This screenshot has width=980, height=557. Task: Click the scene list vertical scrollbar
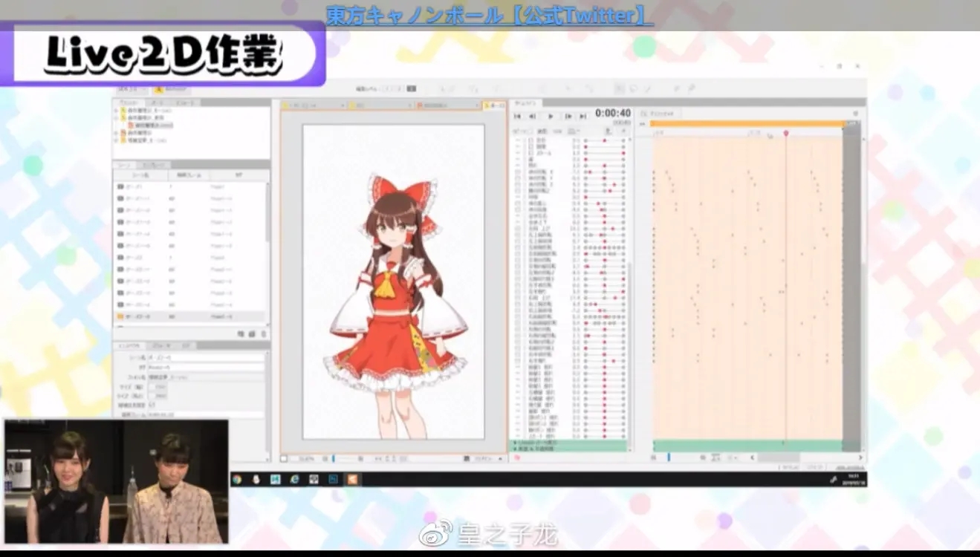(x=268, y=215)
